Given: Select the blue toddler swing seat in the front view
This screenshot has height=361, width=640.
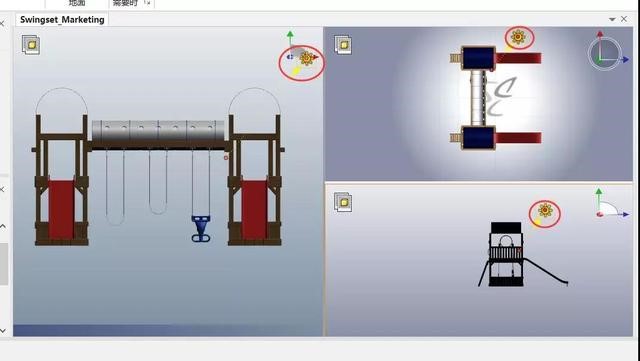Looking at the screenshot, I should [x=201, y=228].
